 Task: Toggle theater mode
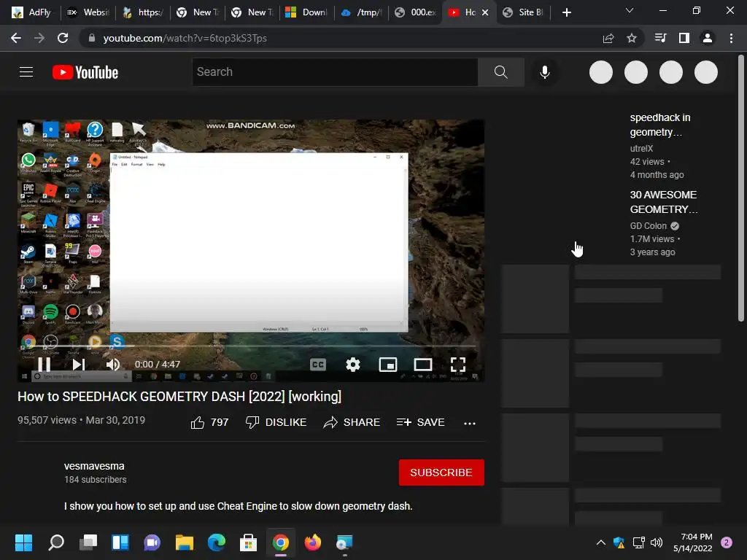(x=422, y=365)
